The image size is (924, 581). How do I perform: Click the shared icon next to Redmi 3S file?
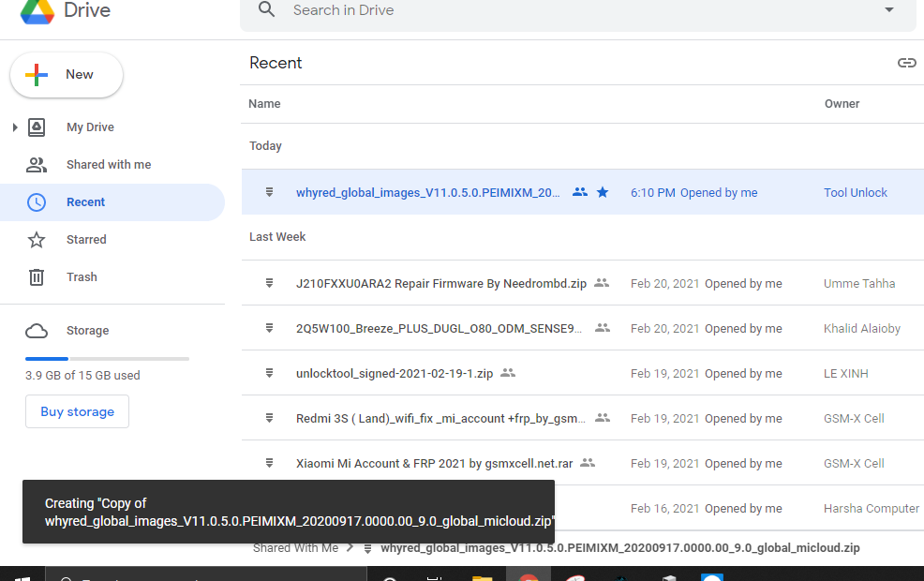tap(603, 418)
